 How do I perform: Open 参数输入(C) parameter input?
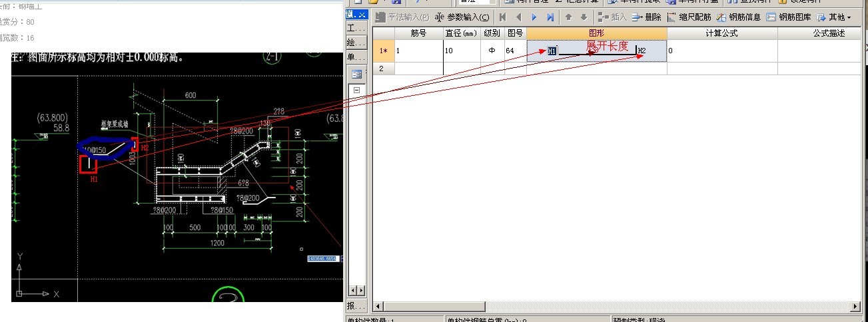point(463,17)
